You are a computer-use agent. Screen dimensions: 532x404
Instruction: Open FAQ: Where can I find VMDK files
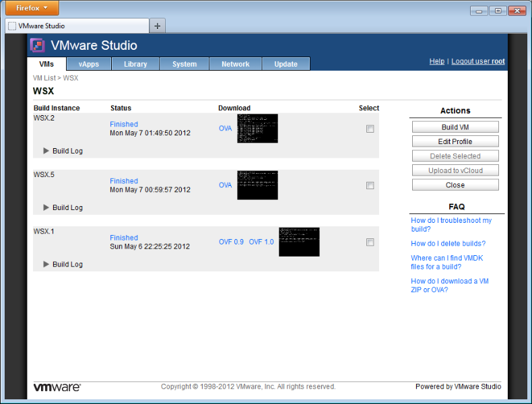447,262
